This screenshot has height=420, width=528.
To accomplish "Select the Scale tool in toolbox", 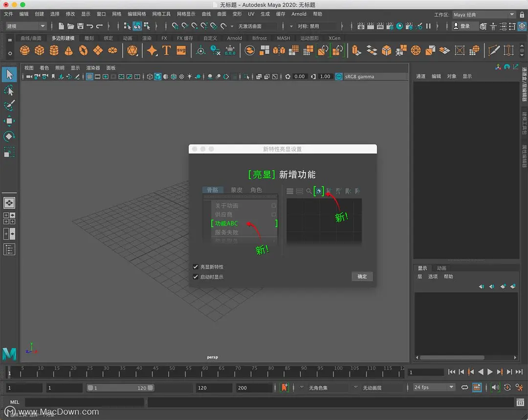I will click(x=9, y=152).
